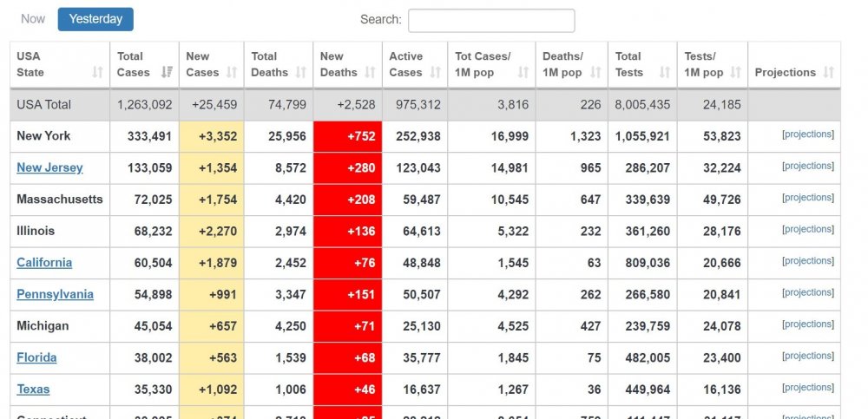
Task: Sort table by Total Cases arrow icon
Action: pyautogui.click(x=167, y=73)
